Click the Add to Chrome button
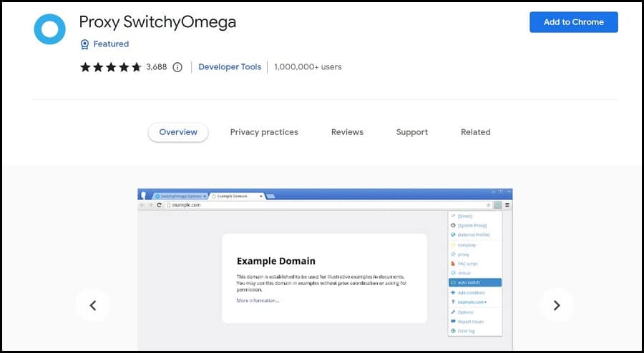The height and width of the screenshot is (353, 644). pos(573,22)
